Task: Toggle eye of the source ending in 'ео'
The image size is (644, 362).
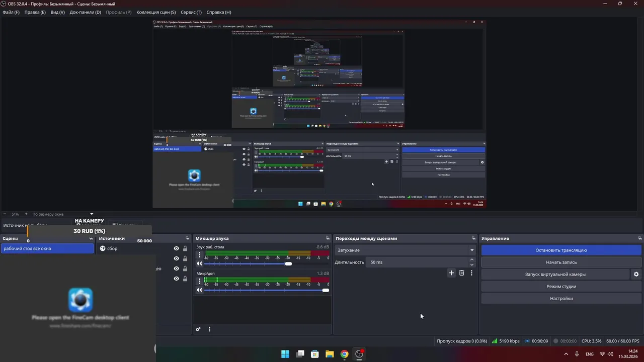Action: tap(176, 268)
